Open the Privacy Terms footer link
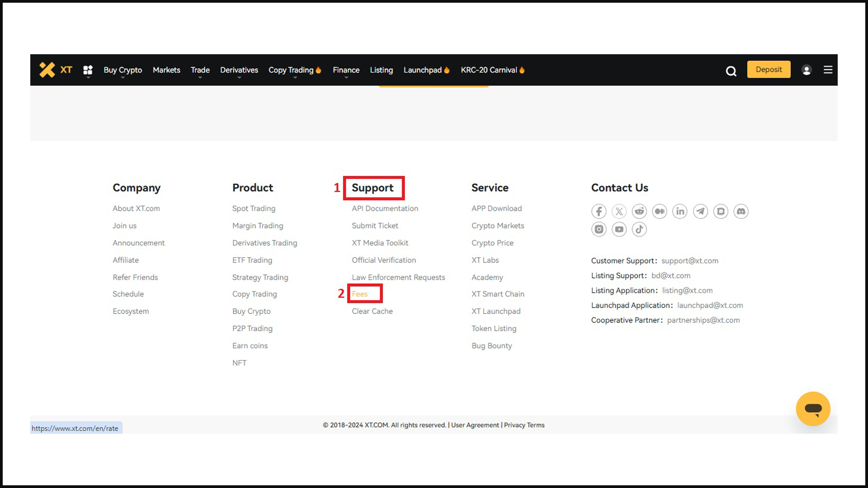Viewport: 868px width, 488px height. click(524, 425)
